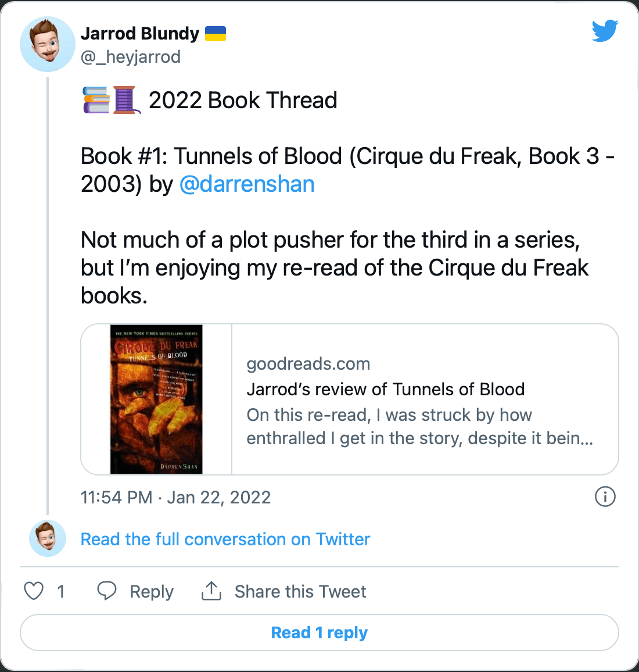Click Read the full conversation on Twitter

click(x=225, y=539)
